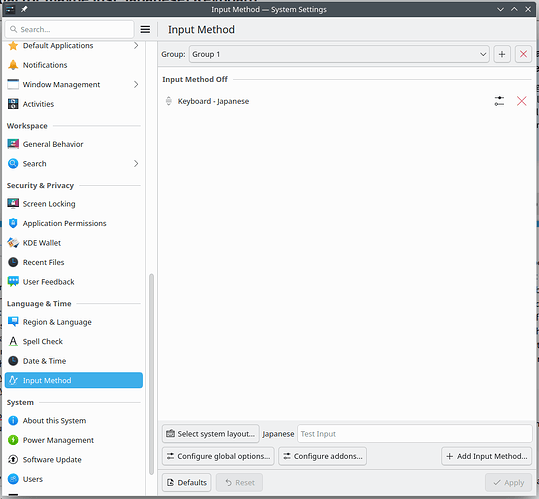Click the add group plus icon

502,54
